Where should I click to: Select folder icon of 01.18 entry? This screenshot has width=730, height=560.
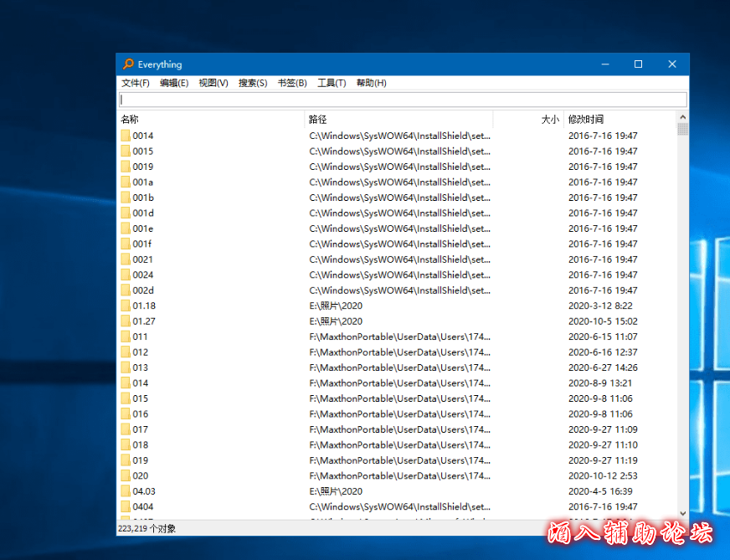click(125, 306)
